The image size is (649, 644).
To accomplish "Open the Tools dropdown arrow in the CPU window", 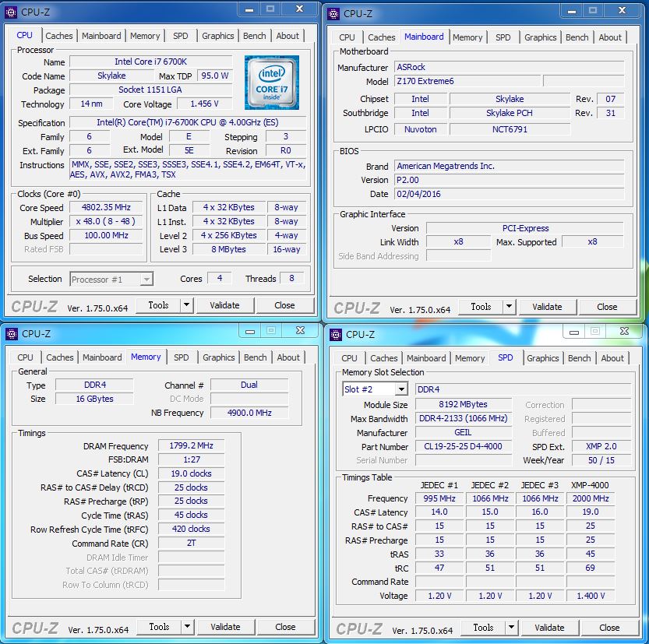I will 187,305.
